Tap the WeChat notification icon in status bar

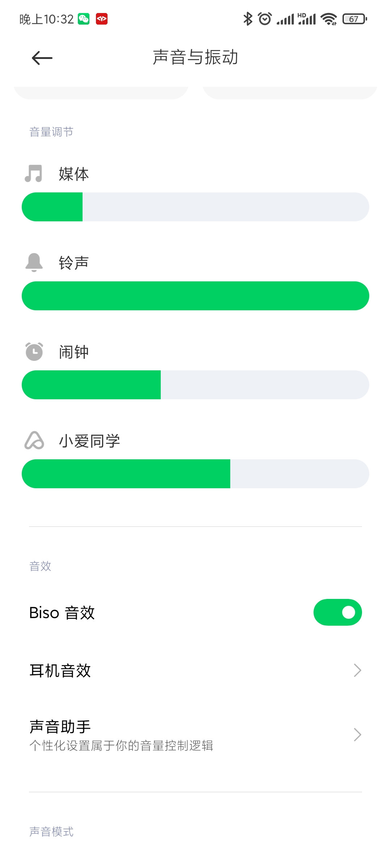84,19
